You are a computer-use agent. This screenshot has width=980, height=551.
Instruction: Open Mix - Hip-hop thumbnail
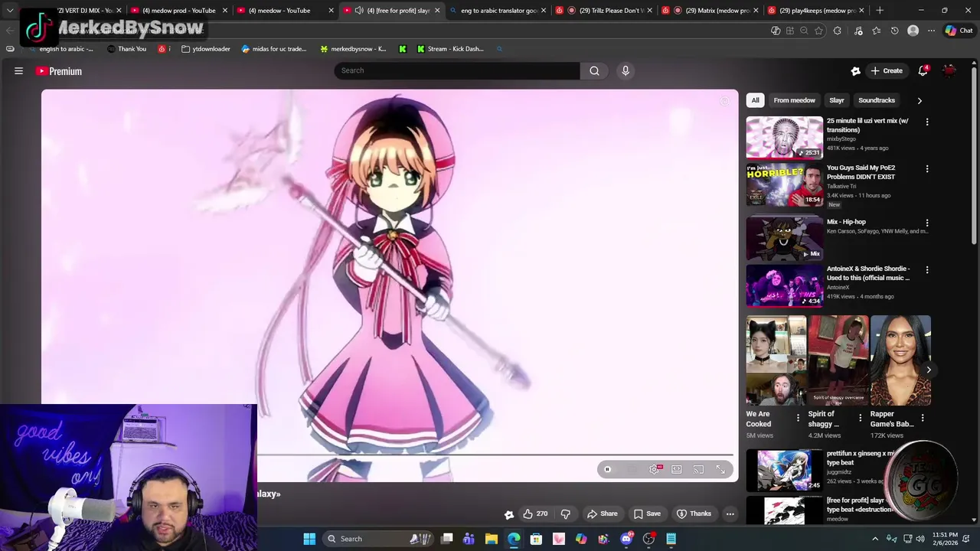tap(784, 238)
